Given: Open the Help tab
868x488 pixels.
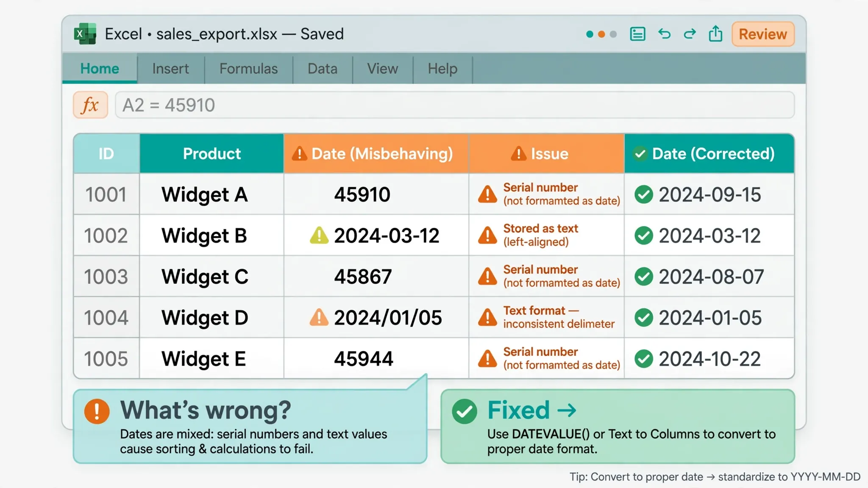Looking at the screenshot, I should click(442, 69).
